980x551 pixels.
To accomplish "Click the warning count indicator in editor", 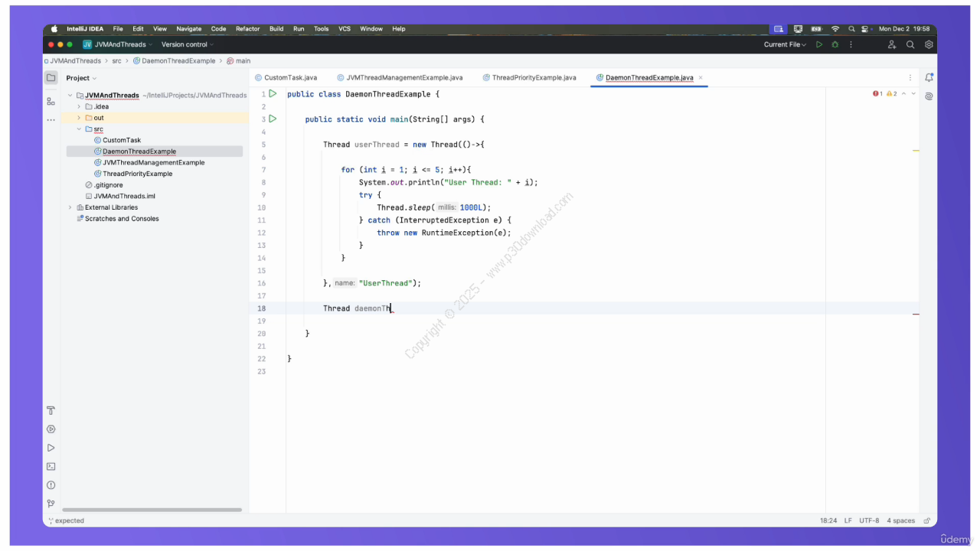I will tap(892, 93).
